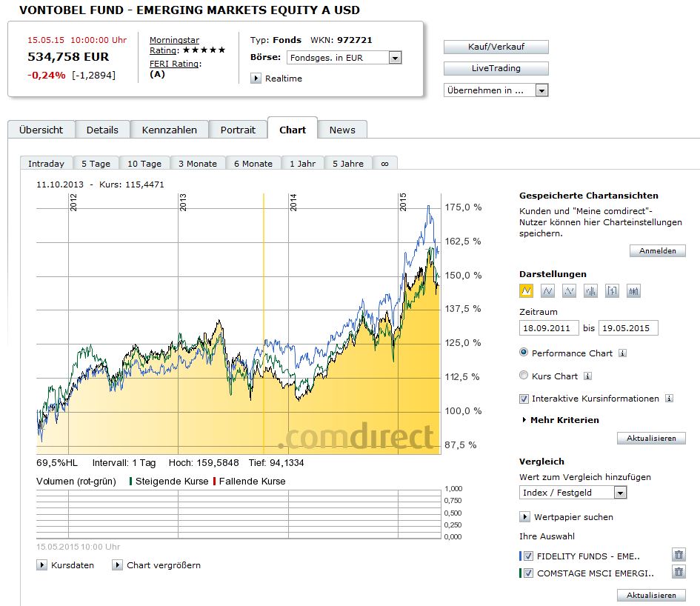Viewport: 700px width, 606px height.
Task: Open the Index / Festgeld dropdown
Action: [x=620, y=493]
